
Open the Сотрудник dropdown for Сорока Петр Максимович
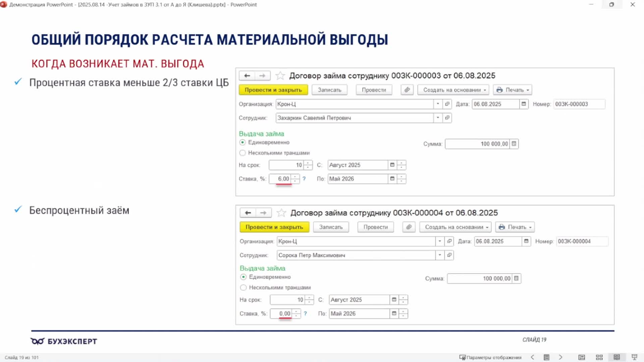point(440,255)
